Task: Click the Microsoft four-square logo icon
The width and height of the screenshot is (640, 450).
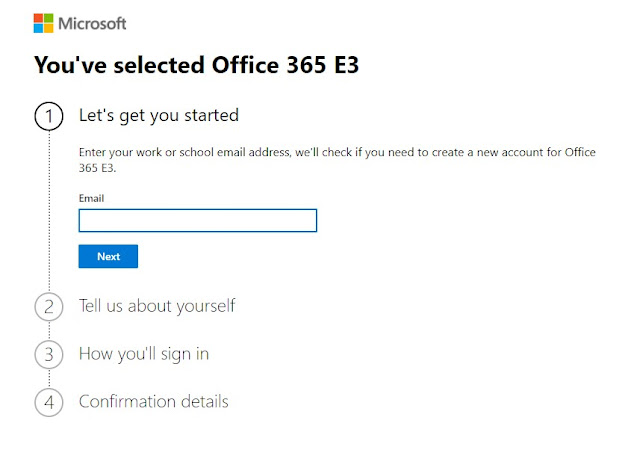Action: coord(44,23)
